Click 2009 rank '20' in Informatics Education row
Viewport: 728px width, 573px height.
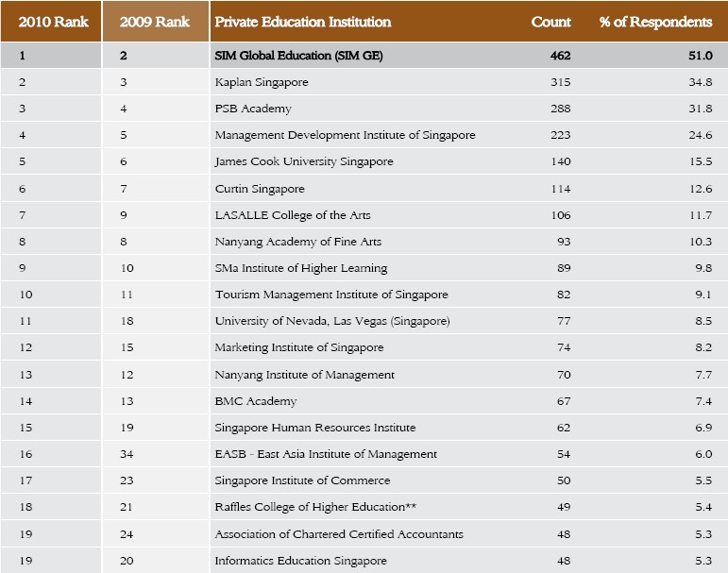click(x=127, y=561)
